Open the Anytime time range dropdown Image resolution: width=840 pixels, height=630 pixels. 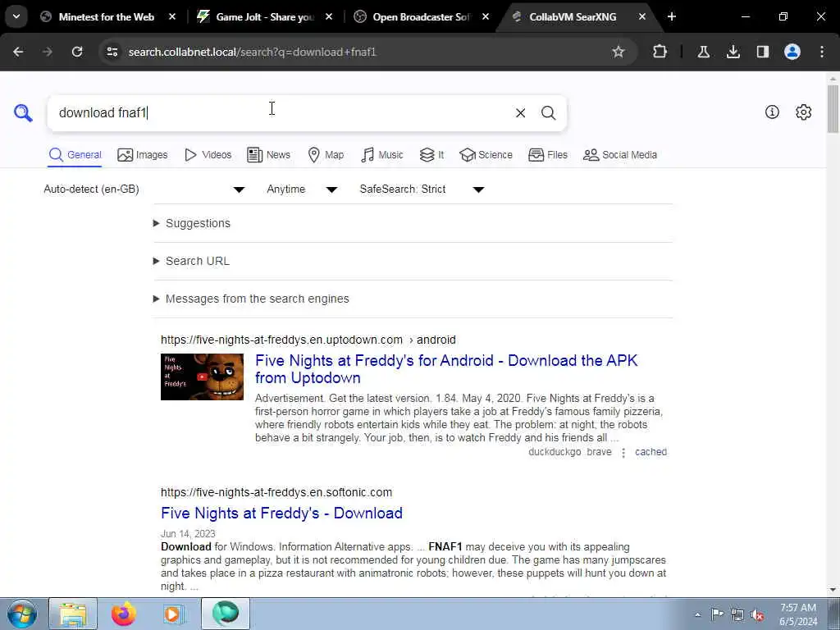tap(302, 189)
